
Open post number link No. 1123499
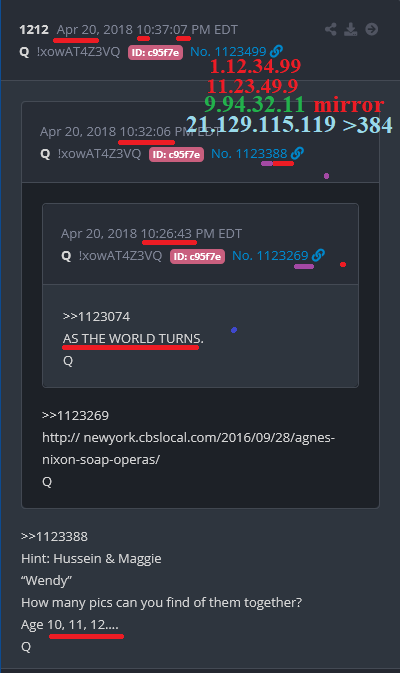tap(228, 52)
